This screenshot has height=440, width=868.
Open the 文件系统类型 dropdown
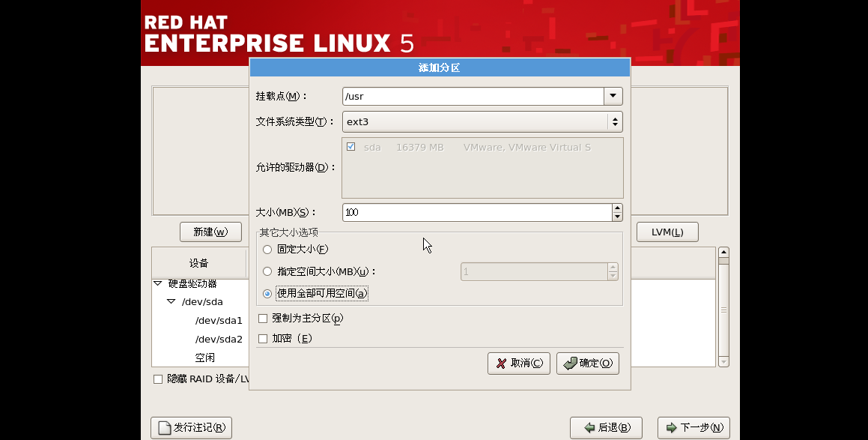(614, 121)
